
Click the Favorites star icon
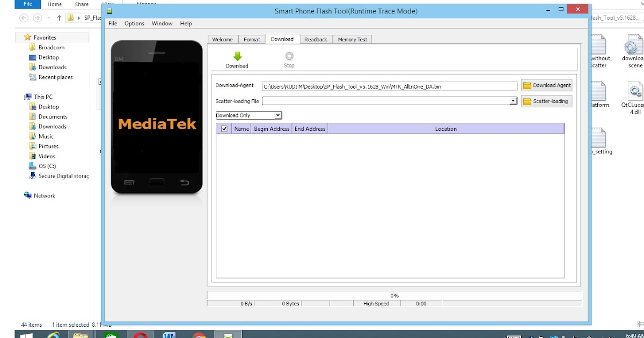tap(28, 38)
